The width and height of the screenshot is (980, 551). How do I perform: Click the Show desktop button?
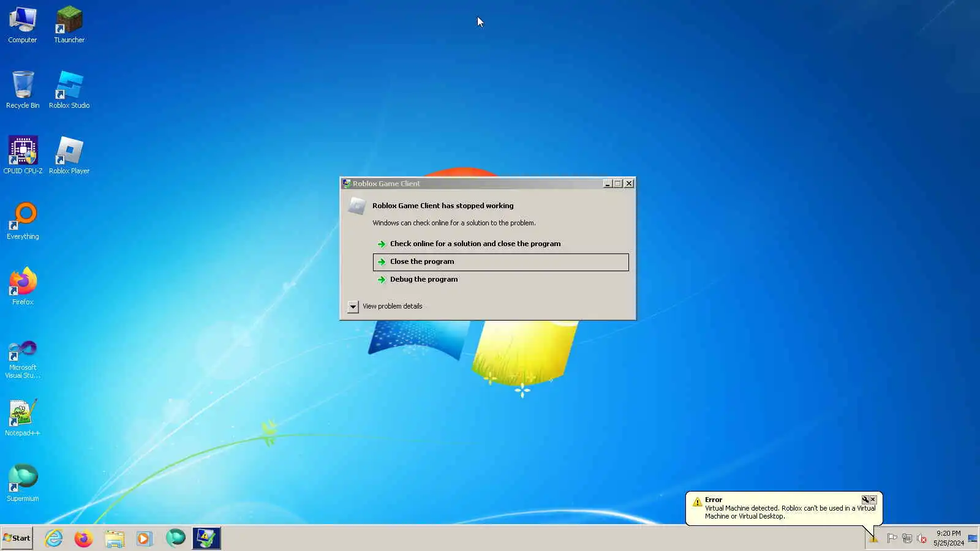click(973, 538)
